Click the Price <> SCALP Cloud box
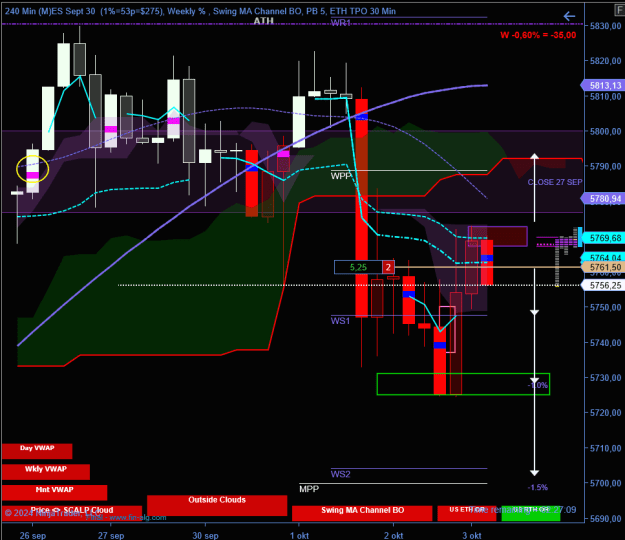 pos(72,512)
